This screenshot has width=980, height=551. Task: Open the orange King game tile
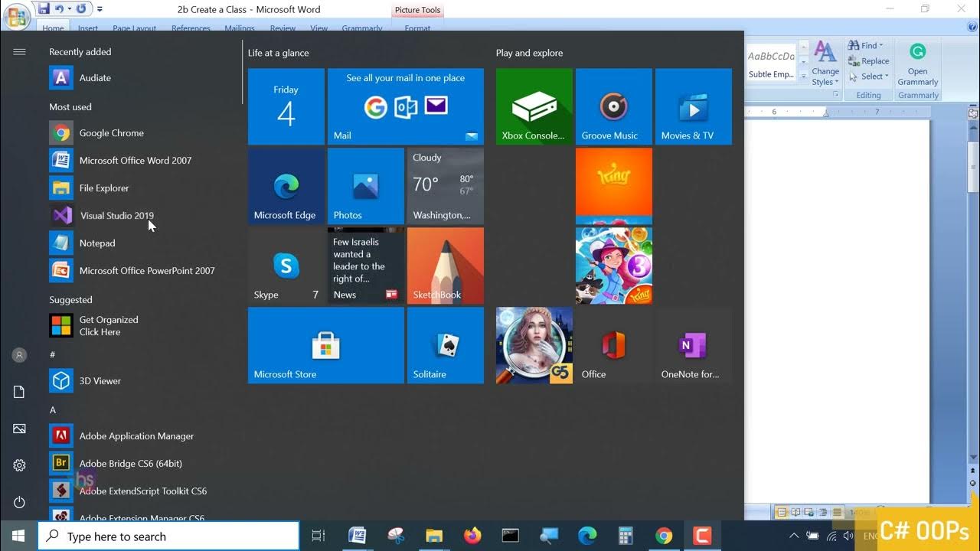coord(614,186)
